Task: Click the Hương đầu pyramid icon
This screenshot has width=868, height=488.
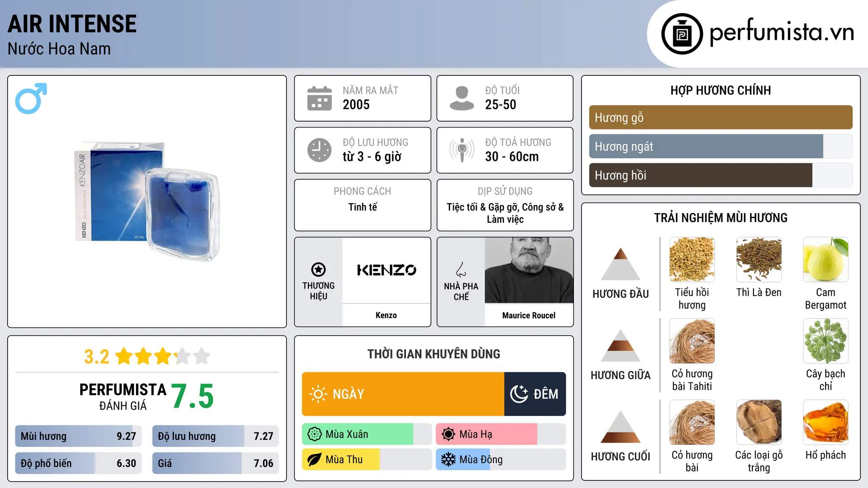Action: [x=620, y=264]
